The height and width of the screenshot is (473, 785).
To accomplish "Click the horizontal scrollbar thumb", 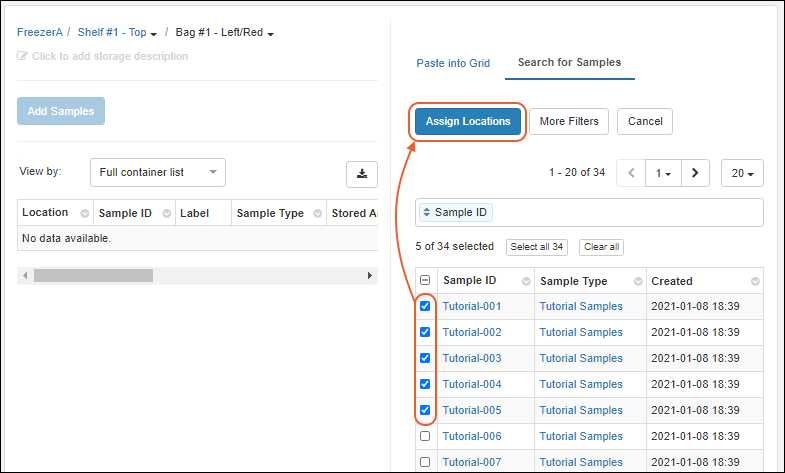I will point(93,275).
